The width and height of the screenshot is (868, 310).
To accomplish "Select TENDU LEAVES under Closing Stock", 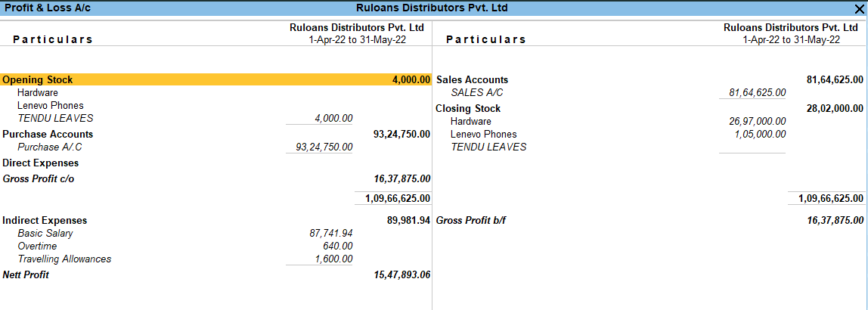I will [x=488, y=147].
